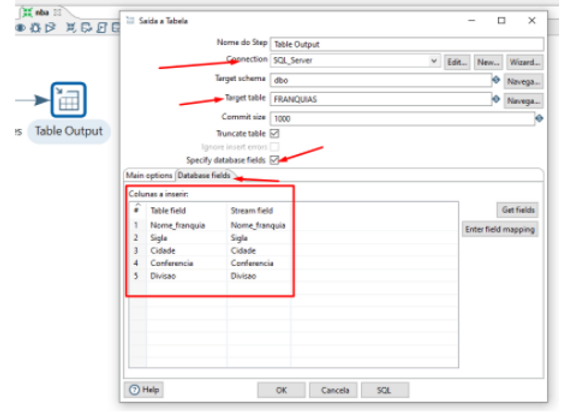Screen dimensions: 569x412
Task: Select Cidade in the Stream field column
Action: pos(243,250)
